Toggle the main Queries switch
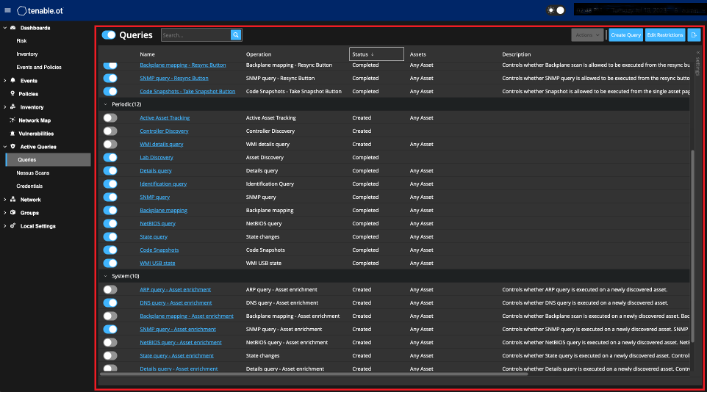The width and height of the screenshot is (710, 395). (109, 35)
